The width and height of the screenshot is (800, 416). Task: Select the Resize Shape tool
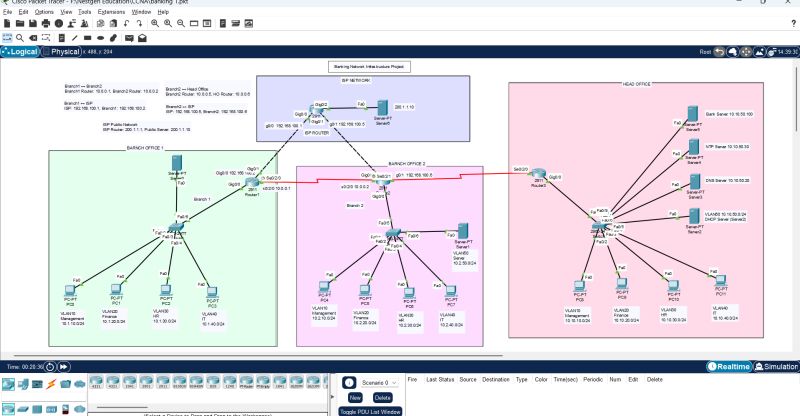point(46,38)
